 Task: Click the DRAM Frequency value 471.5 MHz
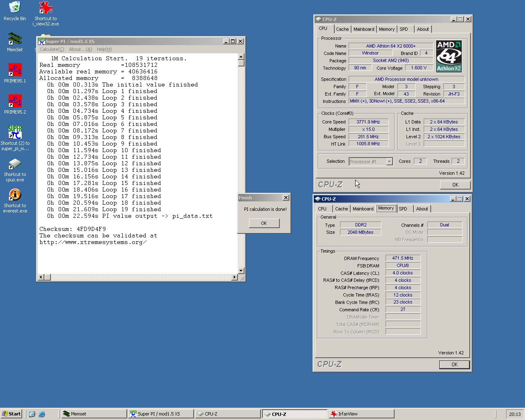pos(403,258)
